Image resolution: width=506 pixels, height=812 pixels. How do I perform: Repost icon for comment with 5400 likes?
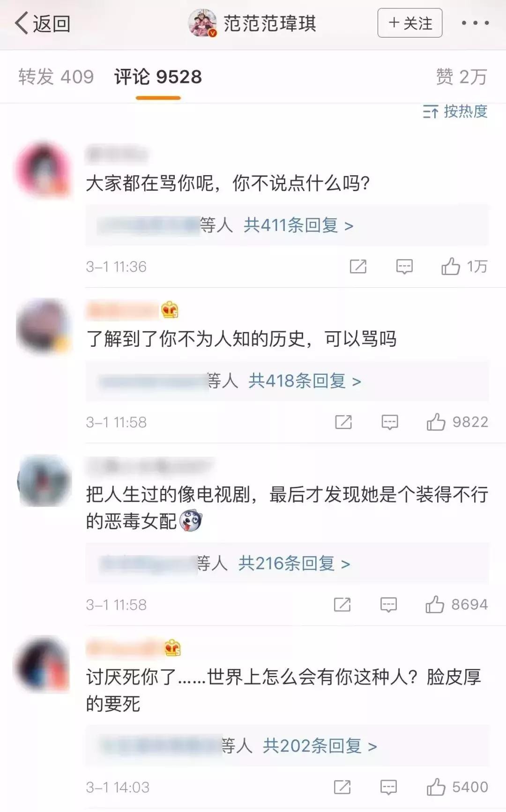pyautogui.click(x=342, y=787)
